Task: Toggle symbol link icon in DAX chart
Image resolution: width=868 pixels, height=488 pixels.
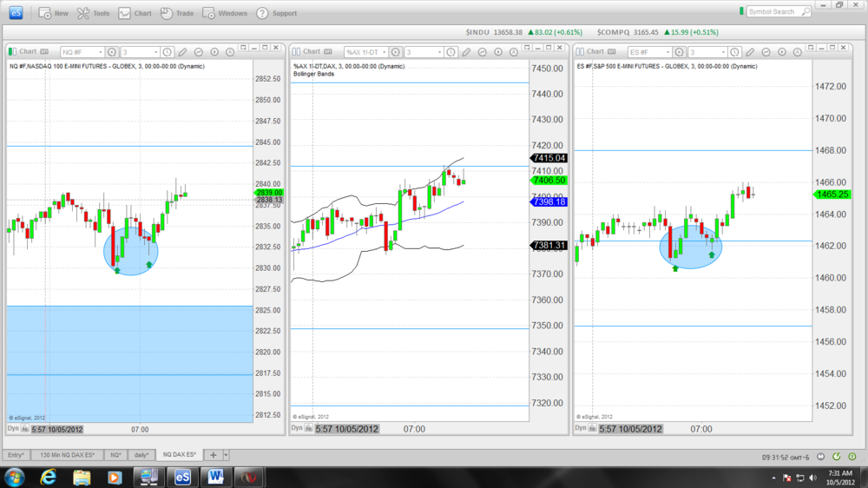Action: [328, 51]
